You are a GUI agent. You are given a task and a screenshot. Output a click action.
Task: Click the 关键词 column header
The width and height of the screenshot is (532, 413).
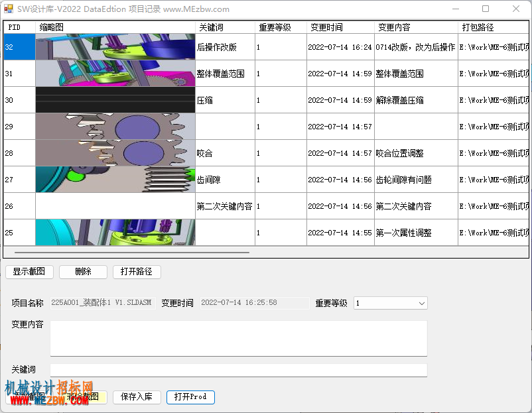(x=225, y=27)
